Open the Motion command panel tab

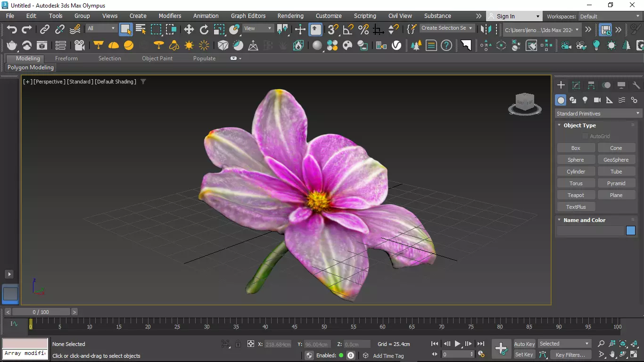[x=606, y=85]
